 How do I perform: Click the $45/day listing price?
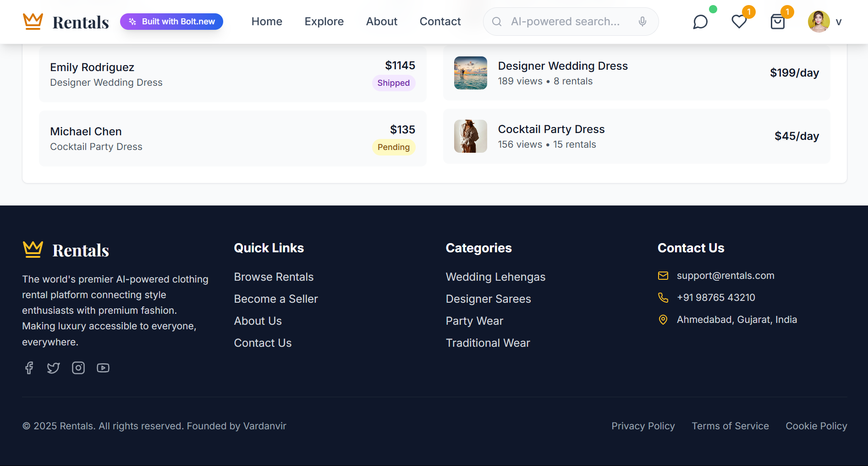click(x=797, y=136)
